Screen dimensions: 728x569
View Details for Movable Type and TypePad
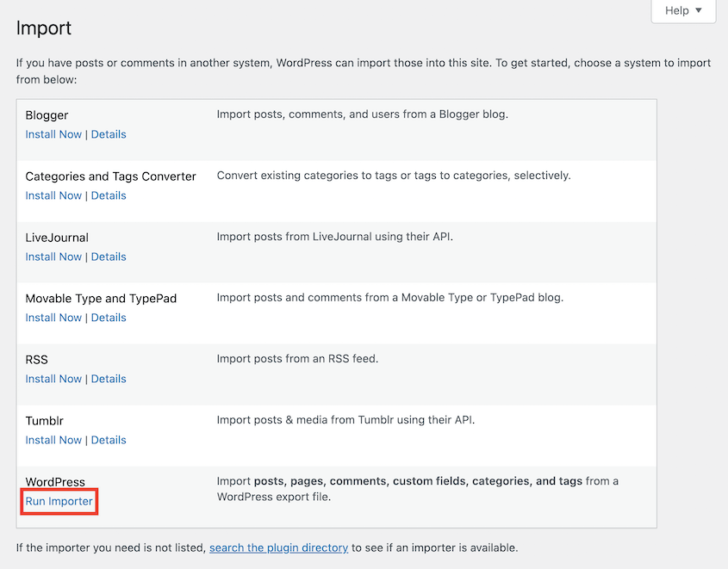point(109,318)
